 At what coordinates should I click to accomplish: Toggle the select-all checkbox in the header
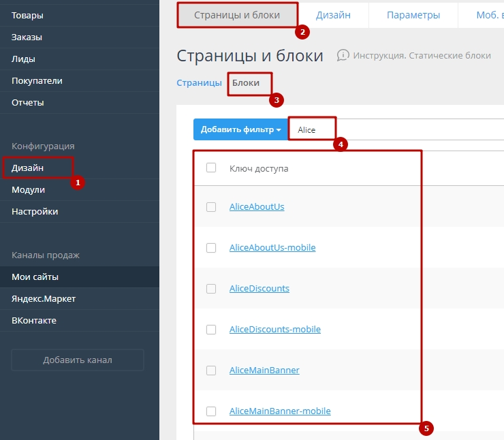pyautogui.click(x=211, y=168)
